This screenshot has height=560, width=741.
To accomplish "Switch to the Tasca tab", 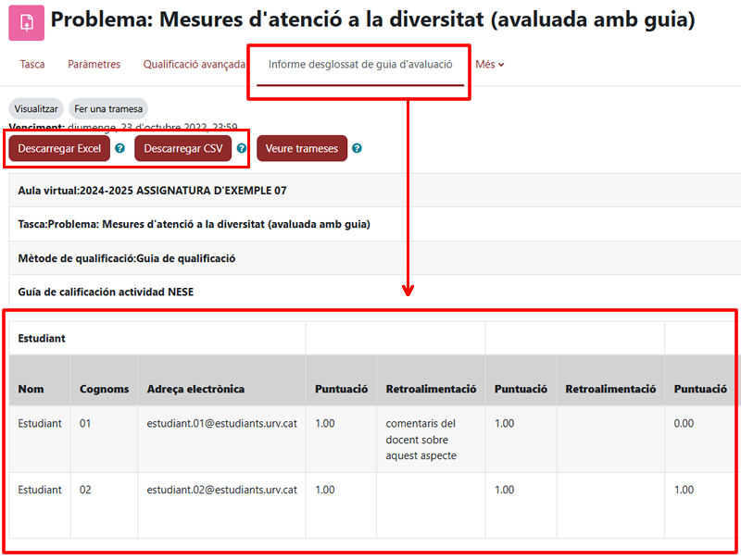I will click(x=32, y=64).
